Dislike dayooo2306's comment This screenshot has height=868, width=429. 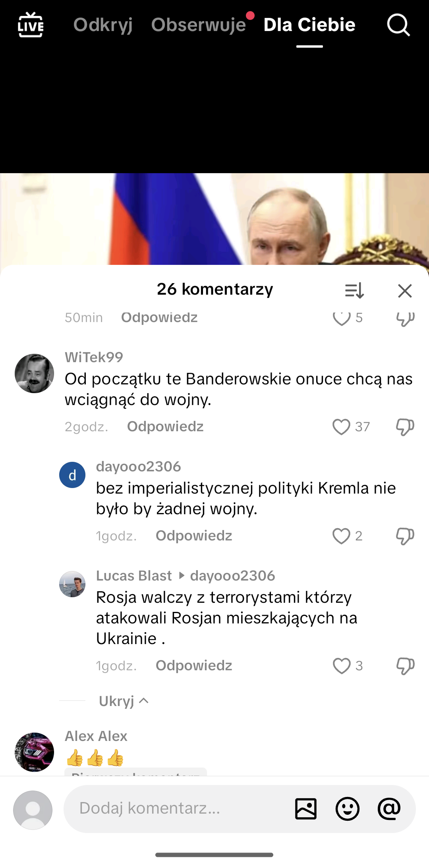pyautogui.click(x=405, y=536)
